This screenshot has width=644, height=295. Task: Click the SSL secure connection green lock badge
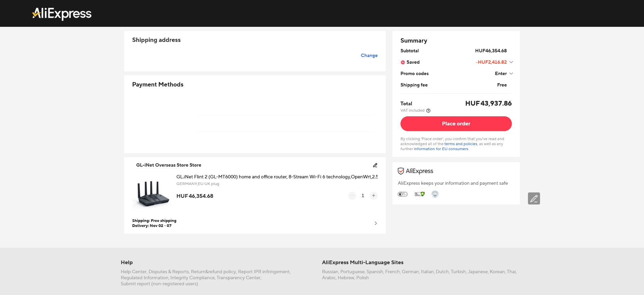(x=420, y=194)
